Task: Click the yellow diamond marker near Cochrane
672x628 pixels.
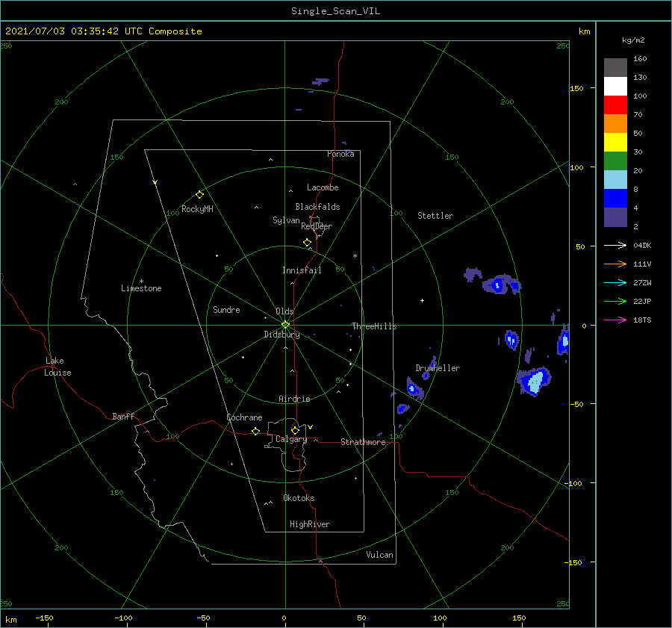Action: (x=255, y=431)
